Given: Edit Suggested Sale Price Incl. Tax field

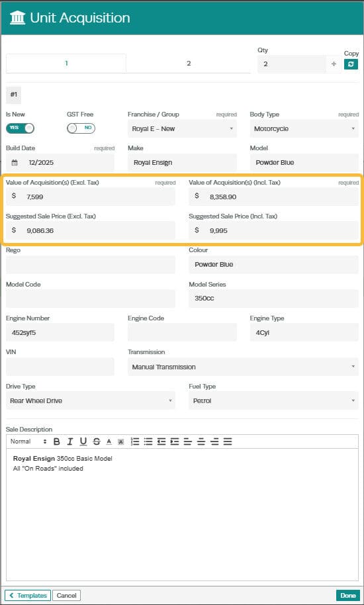Looking at the screenshot, I should (x=274, y=230).
